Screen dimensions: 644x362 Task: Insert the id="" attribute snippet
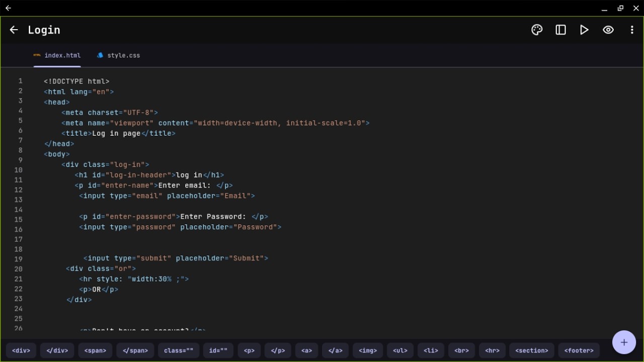click(218, 350)
